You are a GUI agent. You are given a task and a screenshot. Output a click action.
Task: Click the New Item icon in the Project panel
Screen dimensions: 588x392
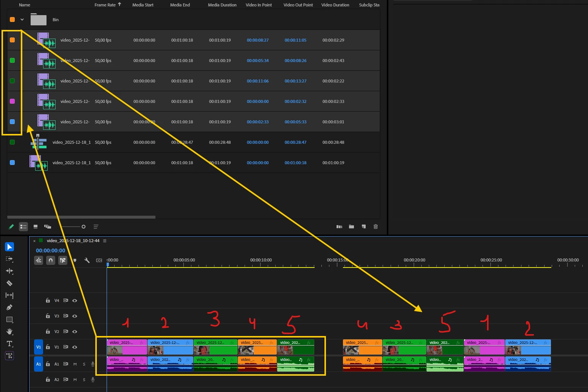[363, 227]
